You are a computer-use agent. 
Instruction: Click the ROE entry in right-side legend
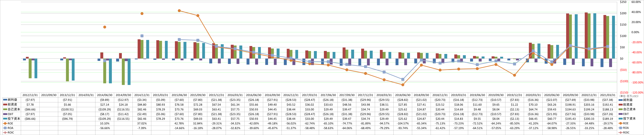coord(624,123)
